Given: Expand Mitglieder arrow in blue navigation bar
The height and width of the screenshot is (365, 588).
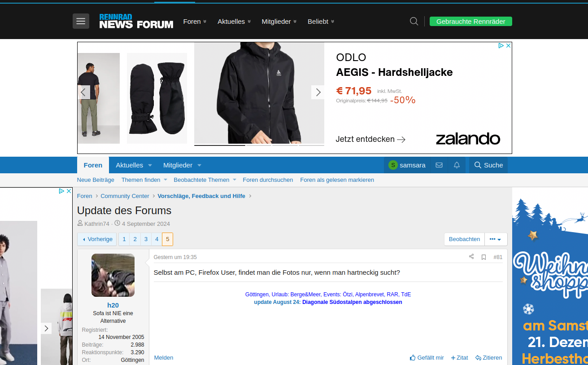Looking at the screenshot, I should (200, 165).
